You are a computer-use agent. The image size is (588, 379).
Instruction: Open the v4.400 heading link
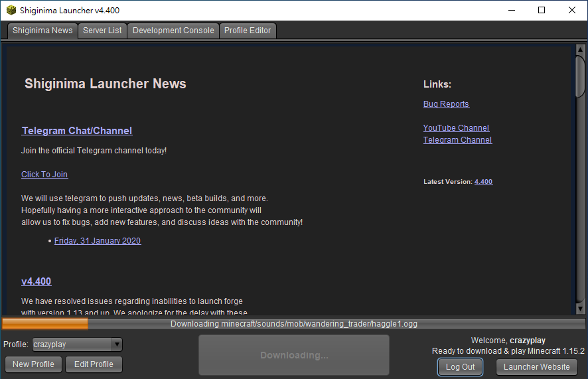click(37, 281)
